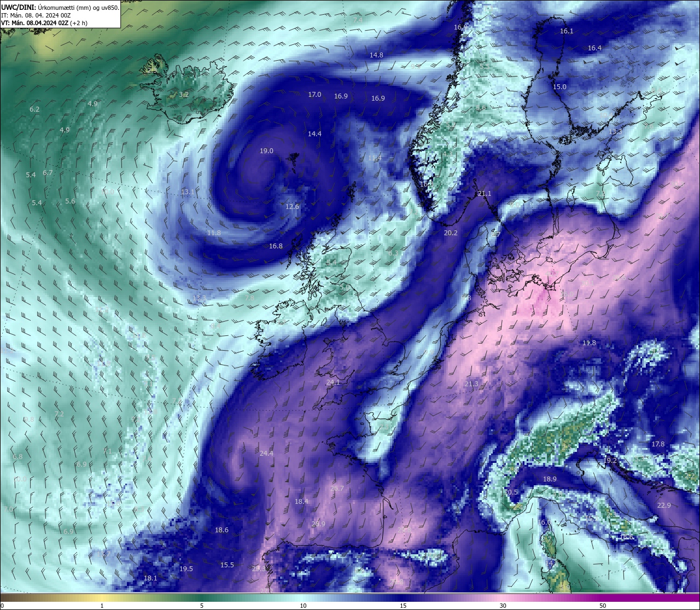The image size is (700, 610).
Task: Click the 18.9 value label
Action: pyautogui.click(x=550, y=479)
